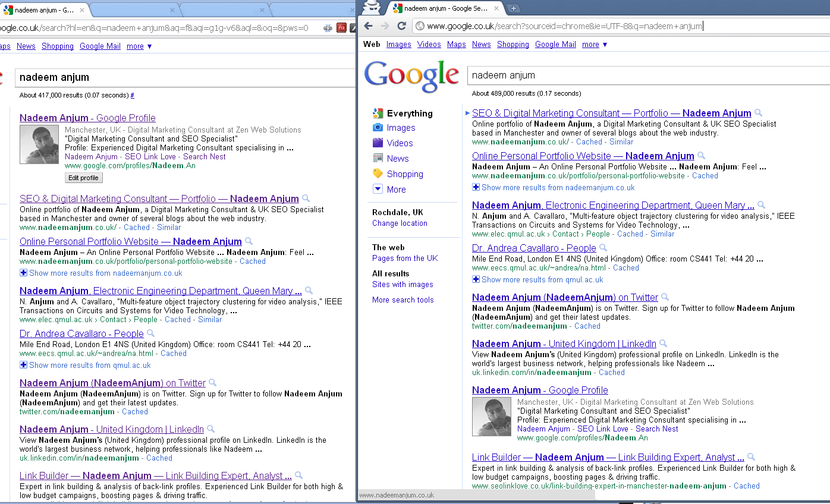Click the preview magnifier beside Twitter result, incognito window
Screen dimensions: 830x504
pyautogui.click(x=665, y=297)
